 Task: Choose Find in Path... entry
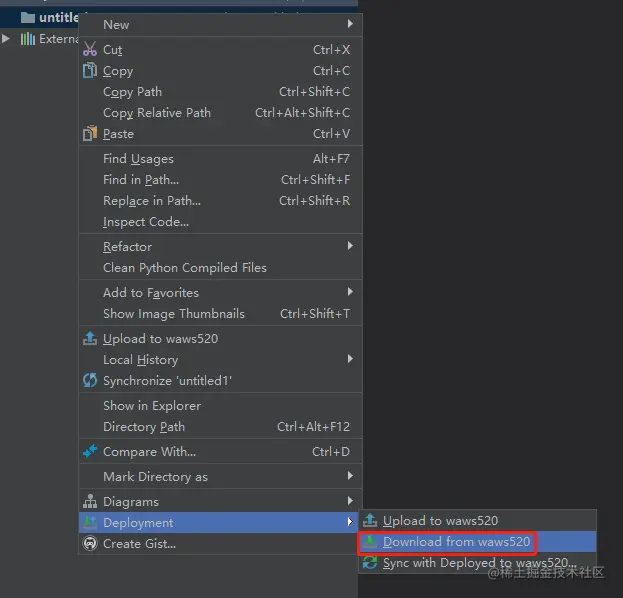(221, 180)
